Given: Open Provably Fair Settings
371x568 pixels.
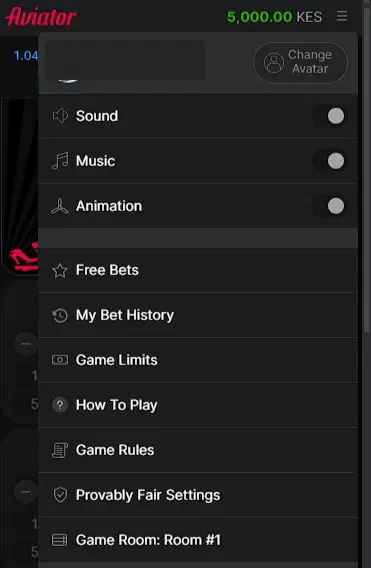Looking at the screenshot, I should coord(198,495).
